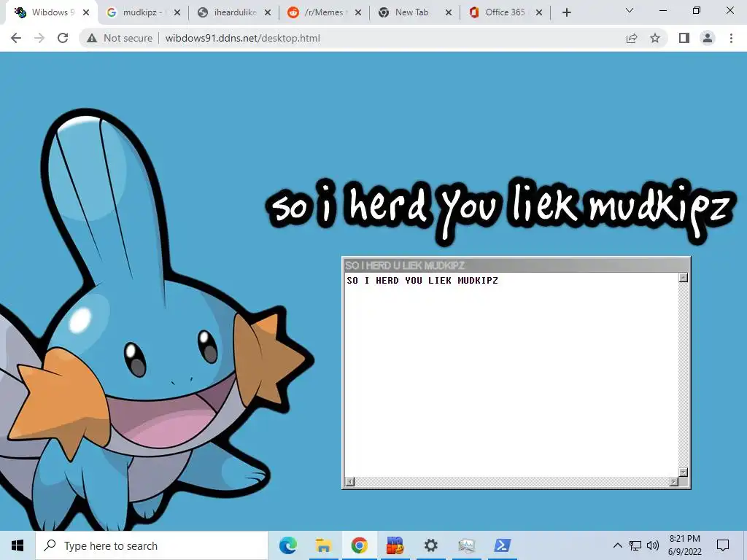
Task: Show hidden system tray icons
Action: click(x=617, y=545)
